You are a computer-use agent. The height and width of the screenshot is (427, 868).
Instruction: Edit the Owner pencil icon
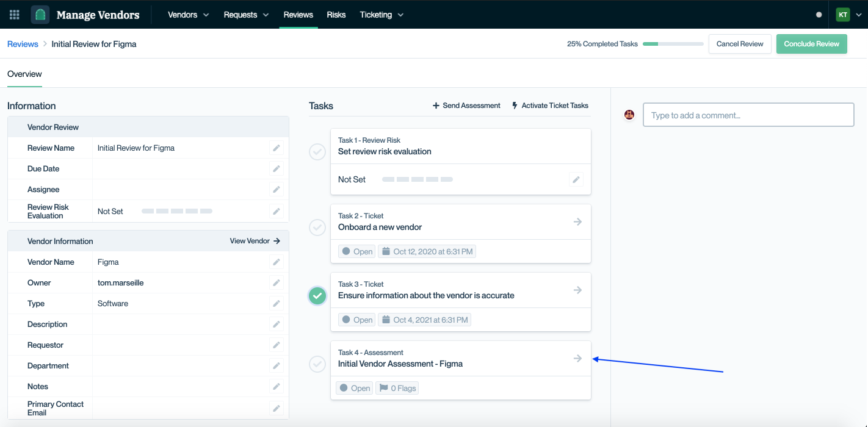(277, 283)
